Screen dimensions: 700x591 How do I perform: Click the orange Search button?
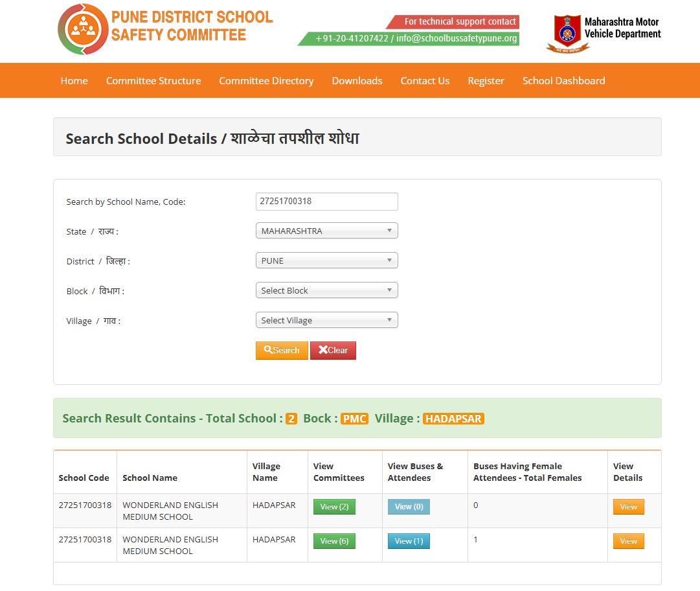(x=282, y=350)
